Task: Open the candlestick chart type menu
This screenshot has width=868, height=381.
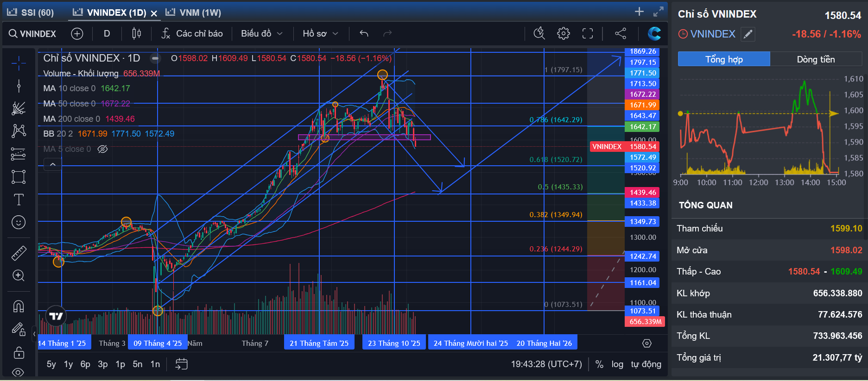Action: 136,34
